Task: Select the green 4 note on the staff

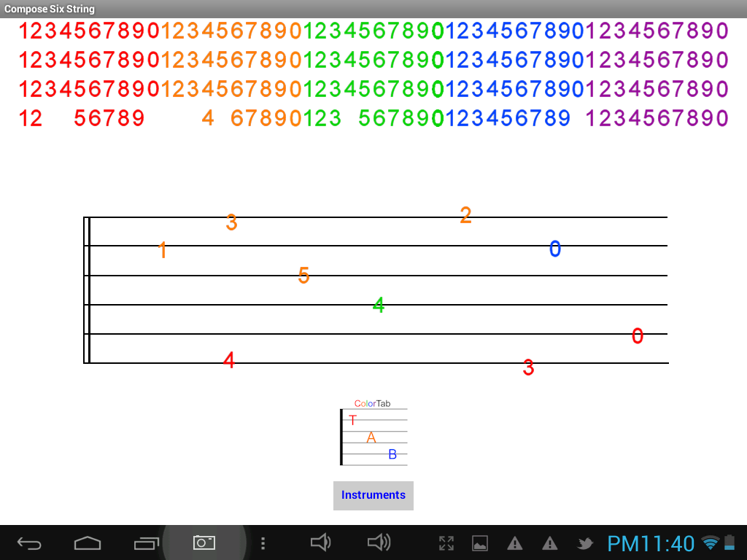Action: point(379,305)
